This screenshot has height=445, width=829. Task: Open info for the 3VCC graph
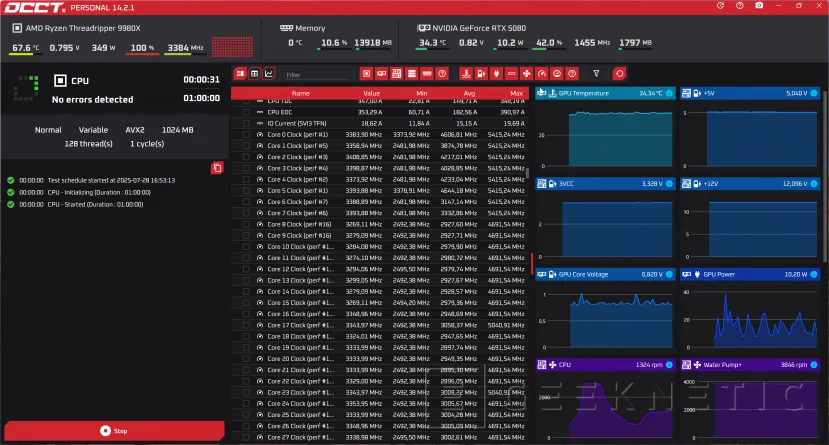669,184
